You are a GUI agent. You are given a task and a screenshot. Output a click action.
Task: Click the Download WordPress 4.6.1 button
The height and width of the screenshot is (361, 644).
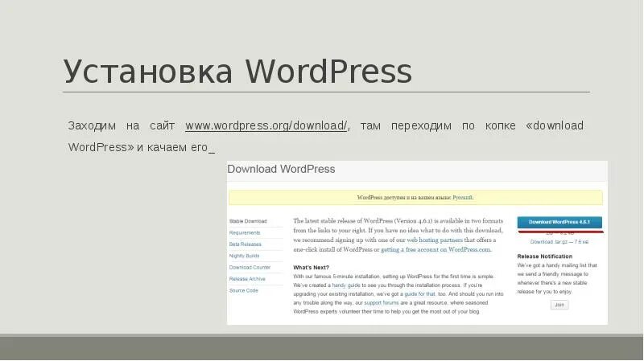point(559,222)
